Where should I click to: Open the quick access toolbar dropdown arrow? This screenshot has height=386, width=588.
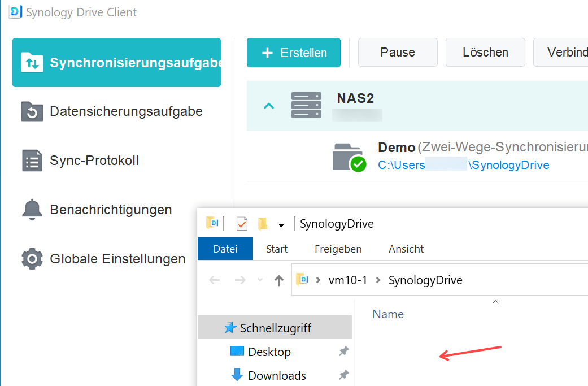[x=281, y=225]
